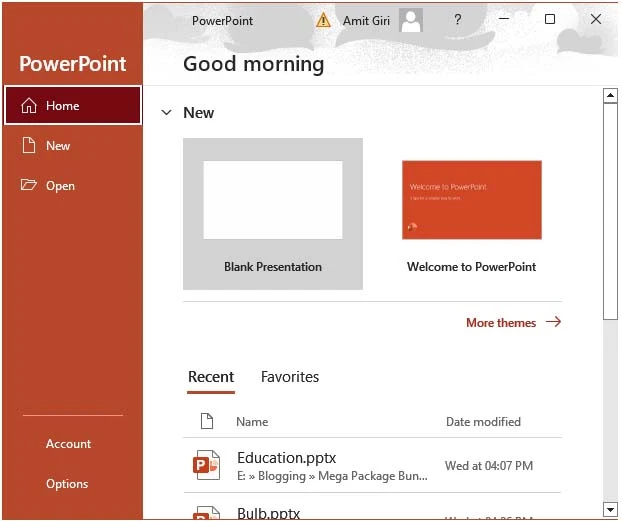Click the Welcome to PowerPoint caption

tap(471, 267)
